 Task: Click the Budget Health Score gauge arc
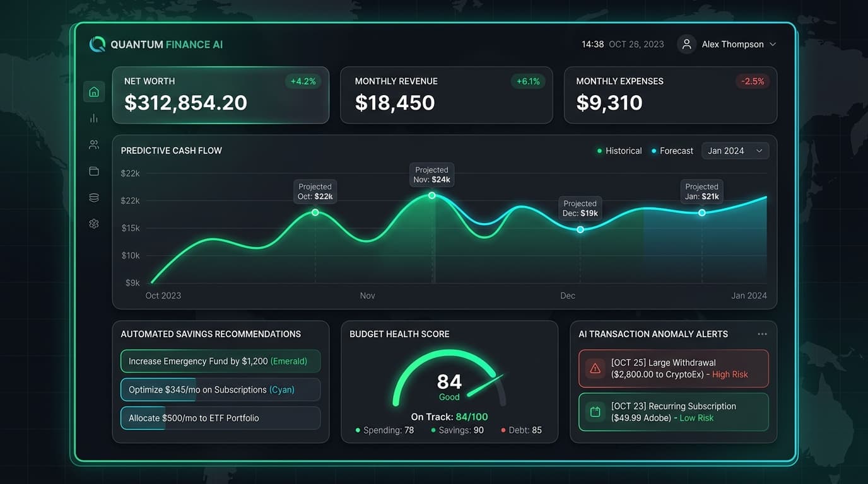click(449, 378)
